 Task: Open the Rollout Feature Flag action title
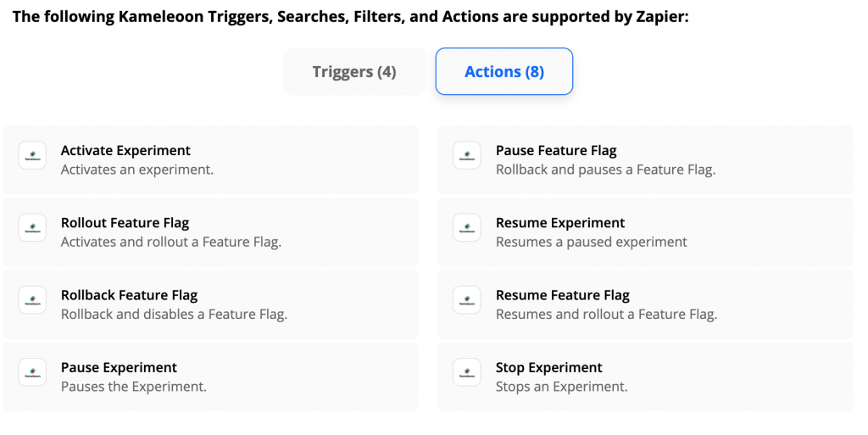125,223
